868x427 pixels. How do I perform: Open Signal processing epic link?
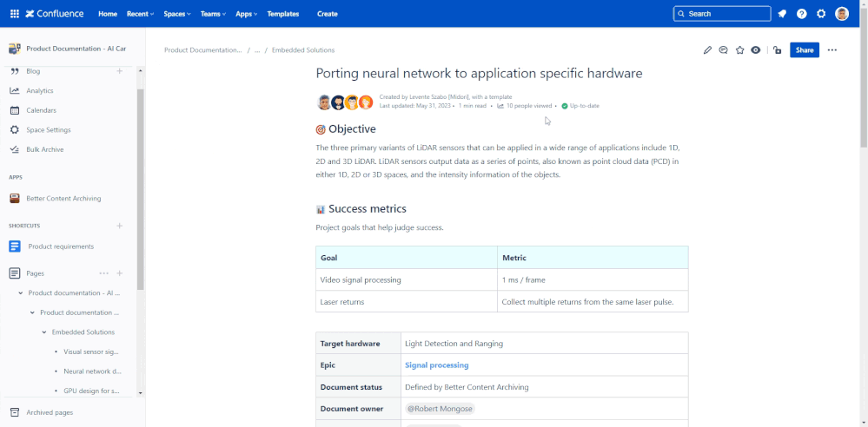coord(437,365)
